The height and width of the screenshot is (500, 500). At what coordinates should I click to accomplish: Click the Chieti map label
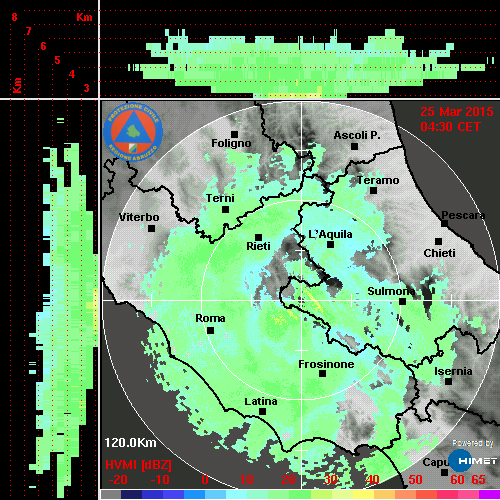[439, 253]
